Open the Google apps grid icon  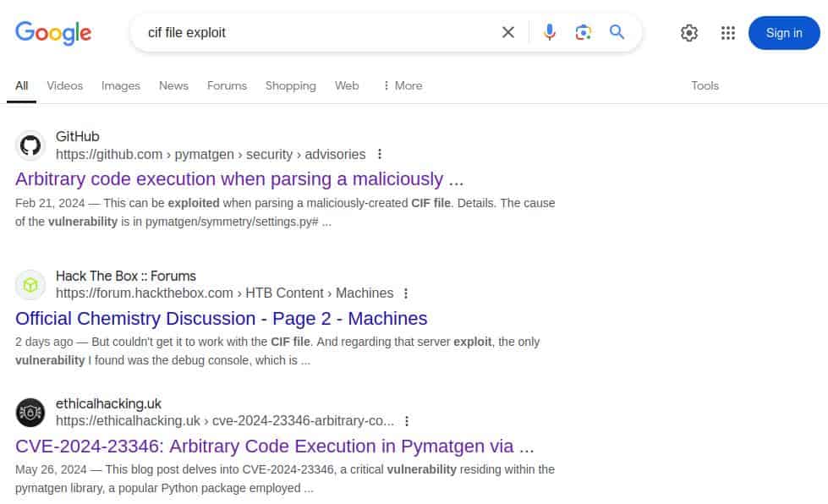(x=728, y=33)
